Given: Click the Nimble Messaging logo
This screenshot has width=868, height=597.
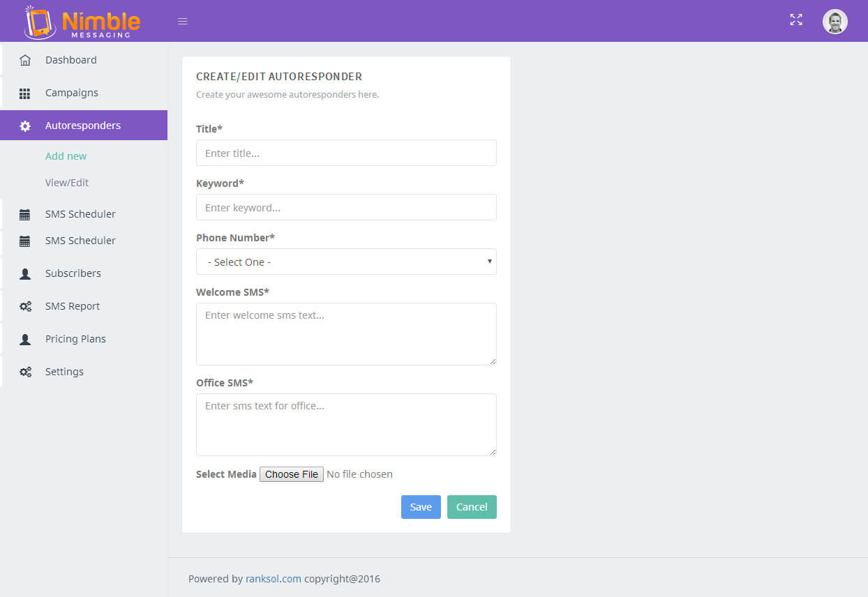Looking at the screenshot, I should 82,22.
